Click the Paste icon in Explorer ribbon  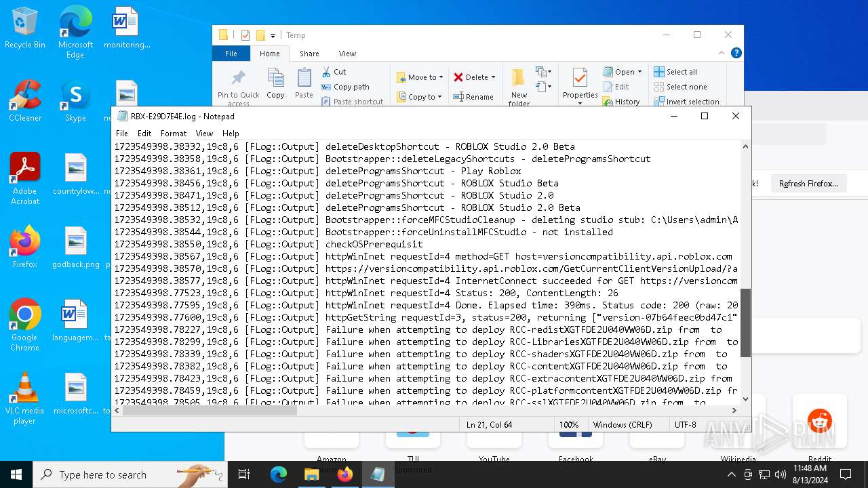pyautogui.click(x=304, y=84)
